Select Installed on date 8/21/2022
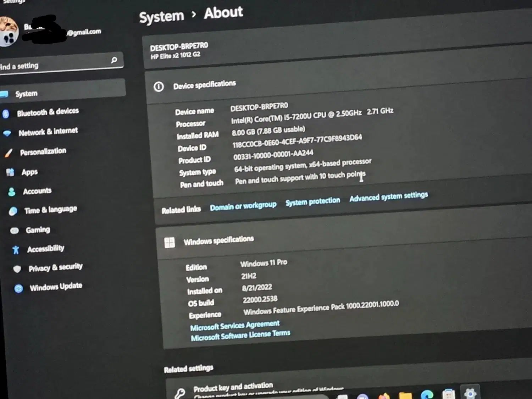Image resolution: width=532 pixels, height=399 pixels. coord(257,287)
